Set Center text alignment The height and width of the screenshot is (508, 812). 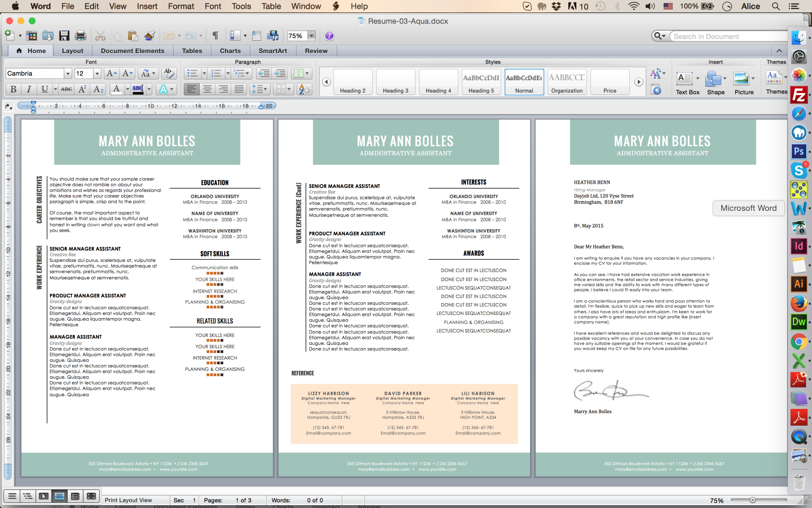click(207, 89)
